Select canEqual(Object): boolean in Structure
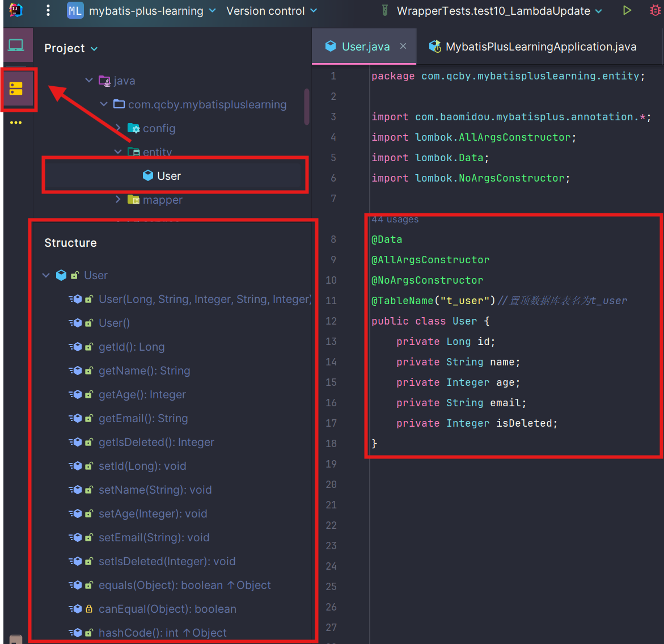The height and width of the screenshot is (644, 664). coord(167,609)
